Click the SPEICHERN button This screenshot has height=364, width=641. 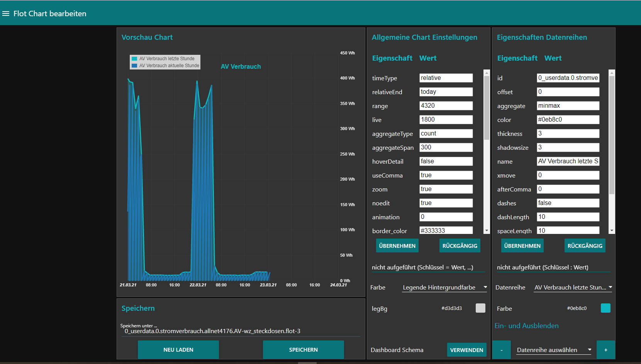pos(304,350)
